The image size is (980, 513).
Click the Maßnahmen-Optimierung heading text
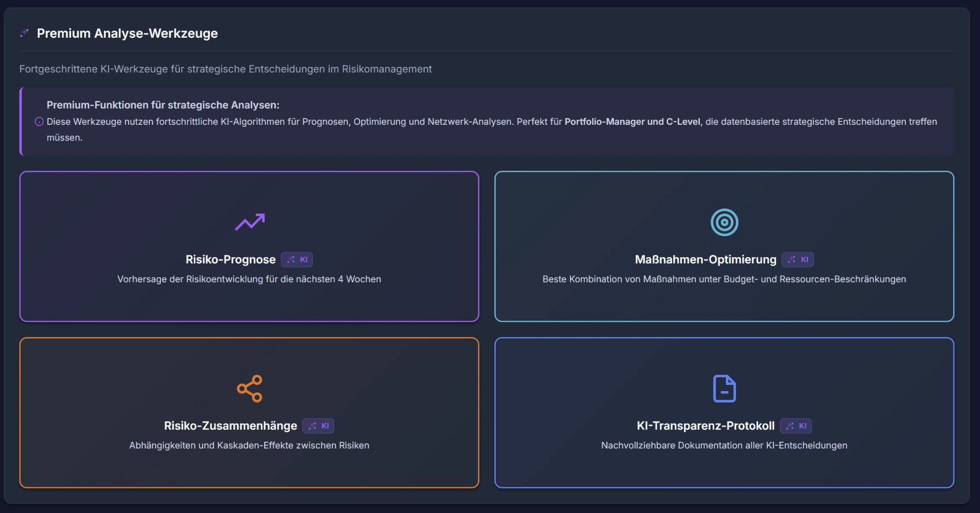tap(706, 260)
